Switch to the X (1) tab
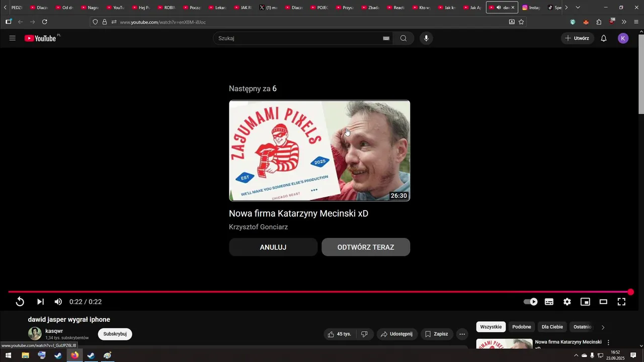 coord(269,8)
